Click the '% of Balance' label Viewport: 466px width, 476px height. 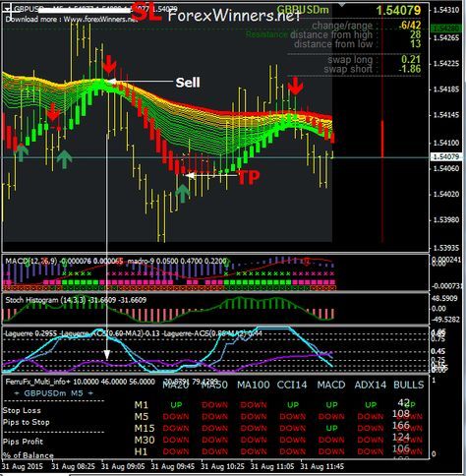point(28,455)
